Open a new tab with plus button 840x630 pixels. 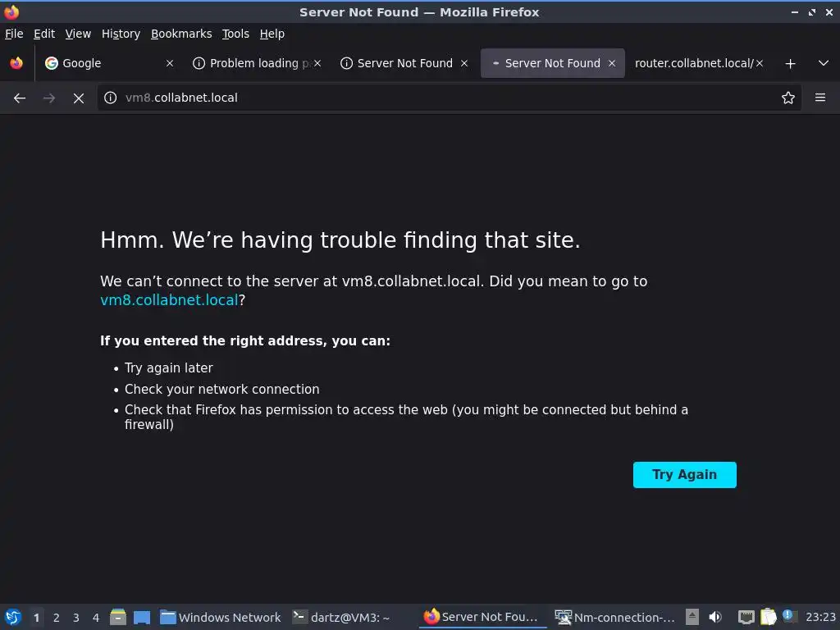click(x=790, y=64)
